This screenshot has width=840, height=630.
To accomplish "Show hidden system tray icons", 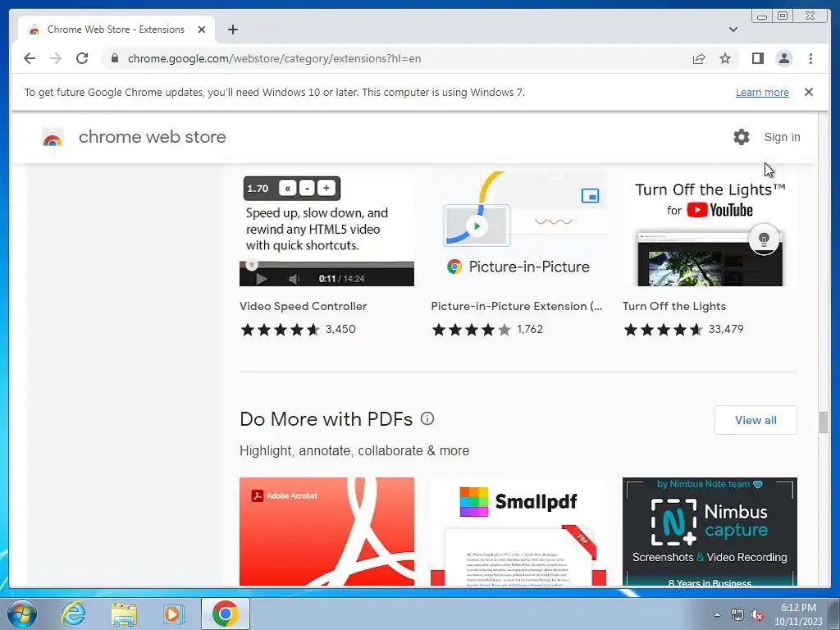I will coord(717,614).
